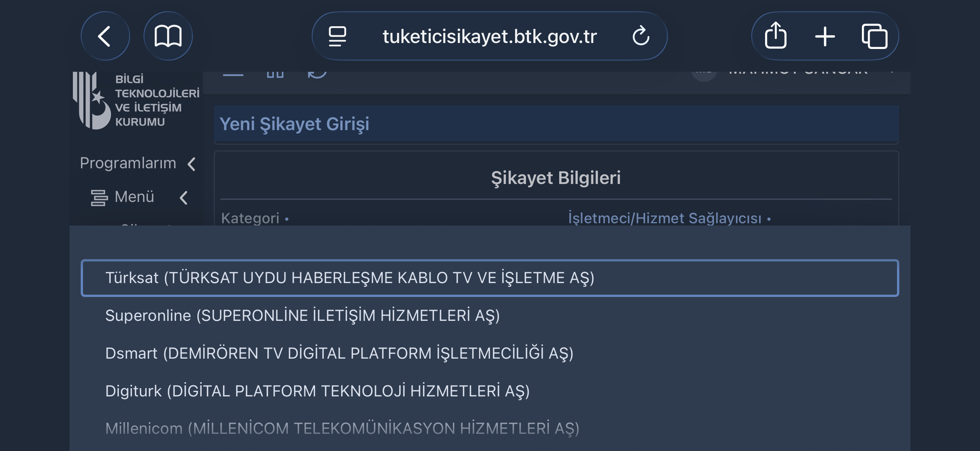This screenshot has width=980, height=451.
Task: Click the Menü list icon in sidebar
Action: (99, 197)
